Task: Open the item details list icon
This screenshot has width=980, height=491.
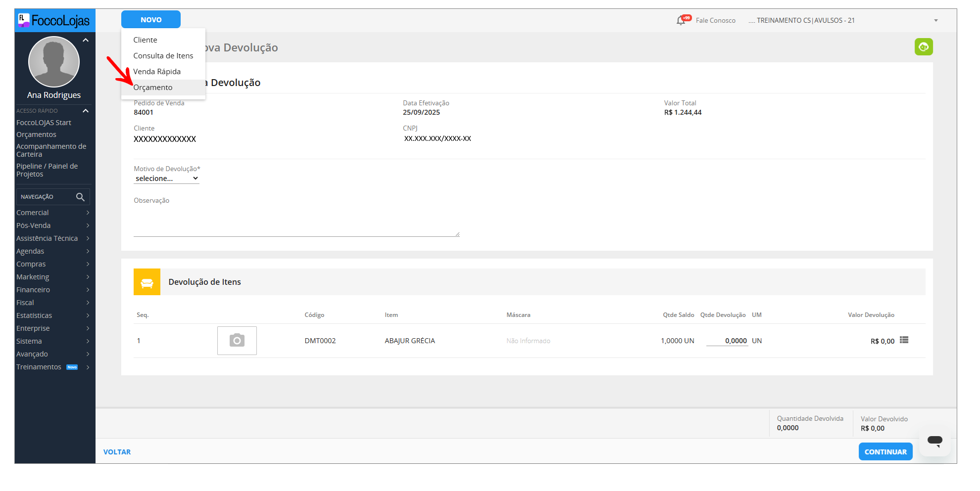Action: pyautogui.click(x=904, y=340)
